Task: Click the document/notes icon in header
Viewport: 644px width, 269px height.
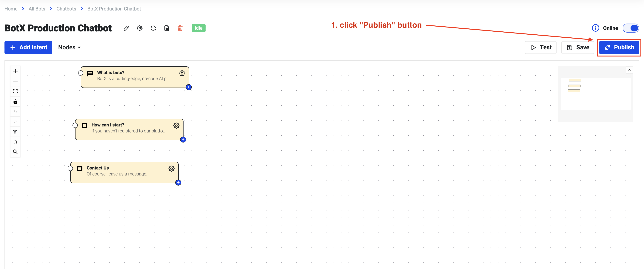Action: pyautogui.click(x=167, y=28)
